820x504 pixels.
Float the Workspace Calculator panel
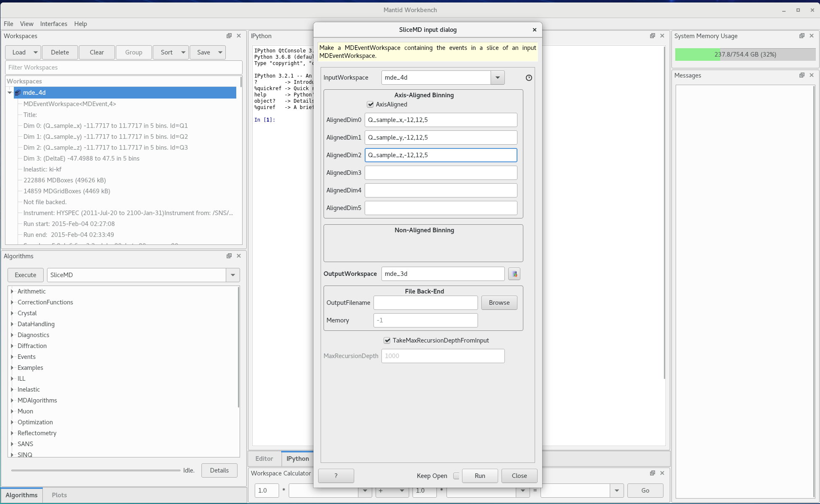pos(653,473)
